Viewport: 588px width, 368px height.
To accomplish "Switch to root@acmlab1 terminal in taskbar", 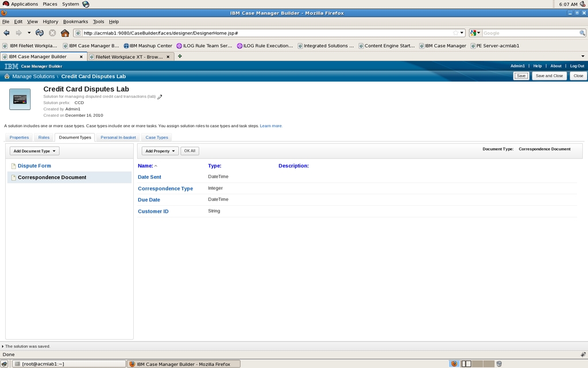I will pos(69,364).
